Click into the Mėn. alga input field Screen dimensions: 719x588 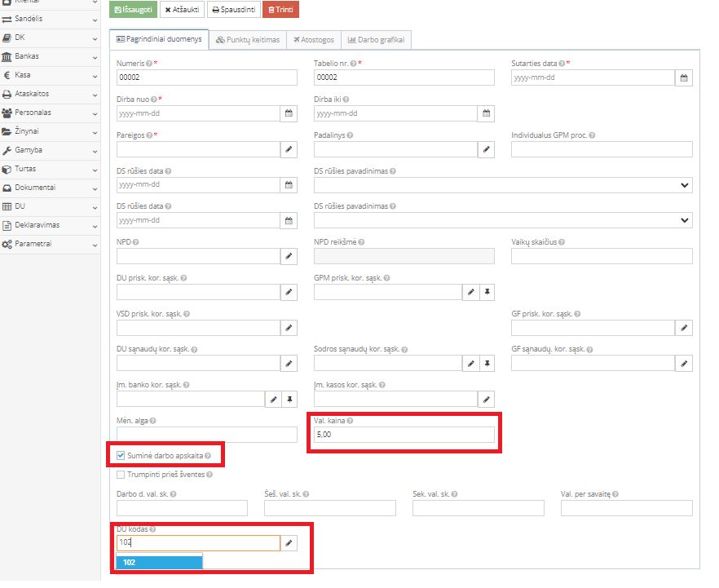pos(206,435)
